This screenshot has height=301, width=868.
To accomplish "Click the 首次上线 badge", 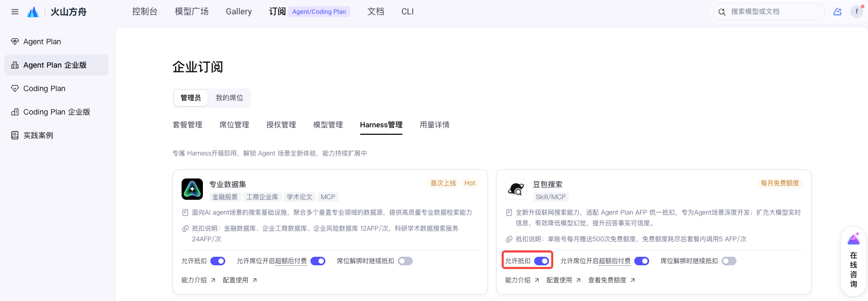I will [x=443, y=183].
